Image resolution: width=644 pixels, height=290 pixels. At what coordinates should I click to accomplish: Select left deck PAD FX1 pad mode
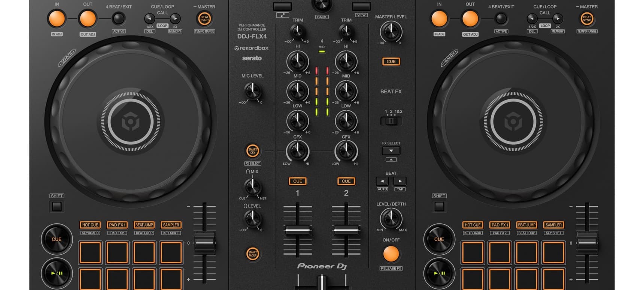pos(117,225)
